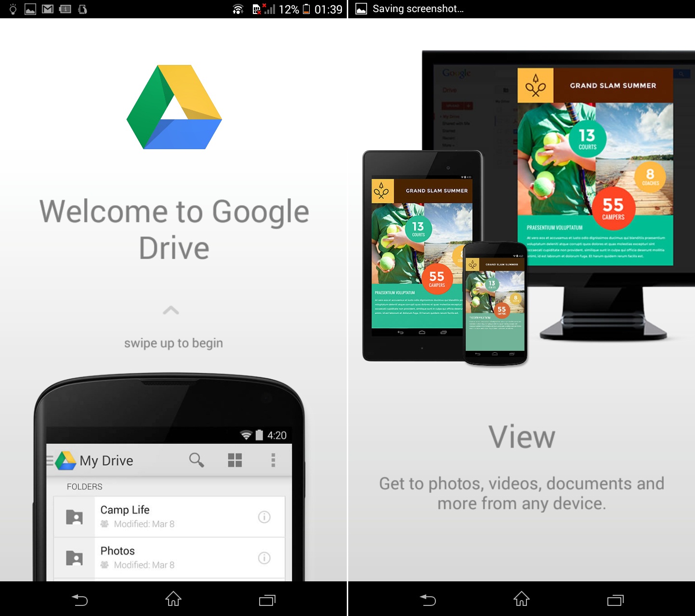
Task: Switch to grid view in My Drive mockup
Action: [x=235, y=460]
